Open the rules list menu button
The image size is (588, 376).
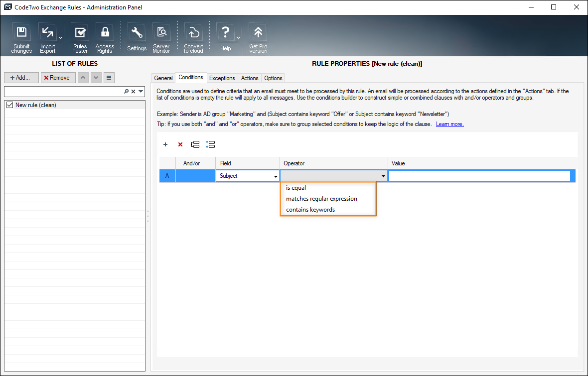pyautogui.click(x=109, y=78)
